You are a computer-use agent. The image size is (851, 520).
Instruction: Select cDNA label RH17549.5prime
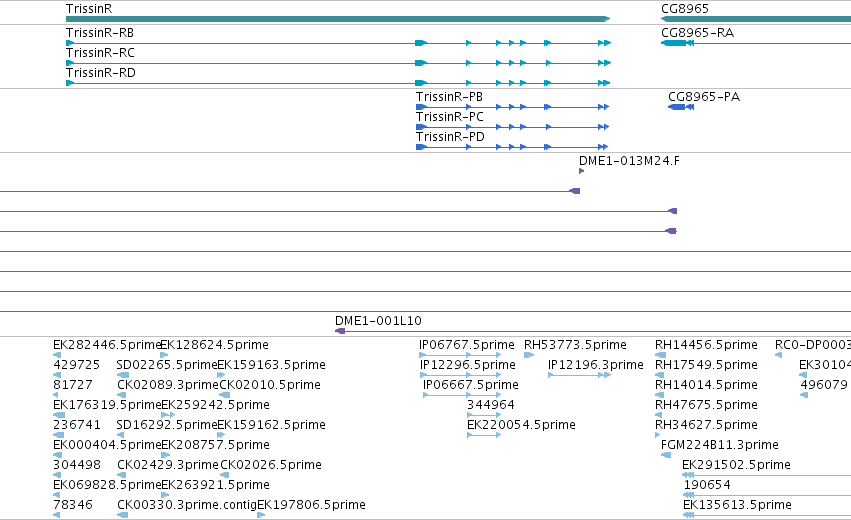pyautogui.click(x=706, y=365)
